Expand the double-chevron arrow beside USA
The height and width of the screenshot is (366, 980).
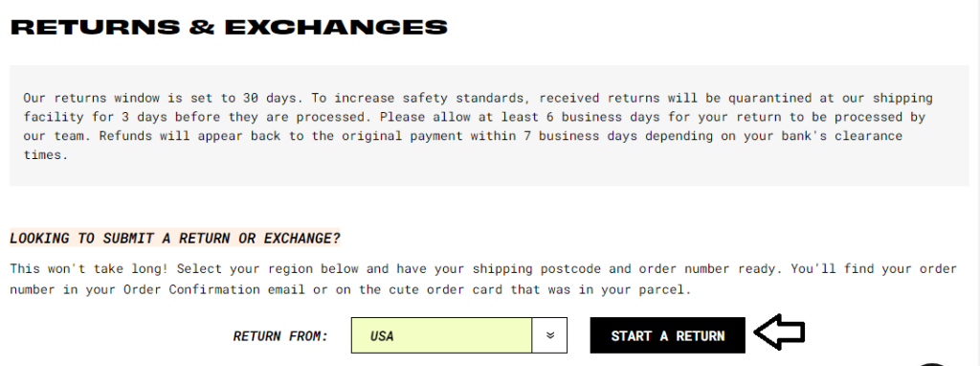[550, 335]
